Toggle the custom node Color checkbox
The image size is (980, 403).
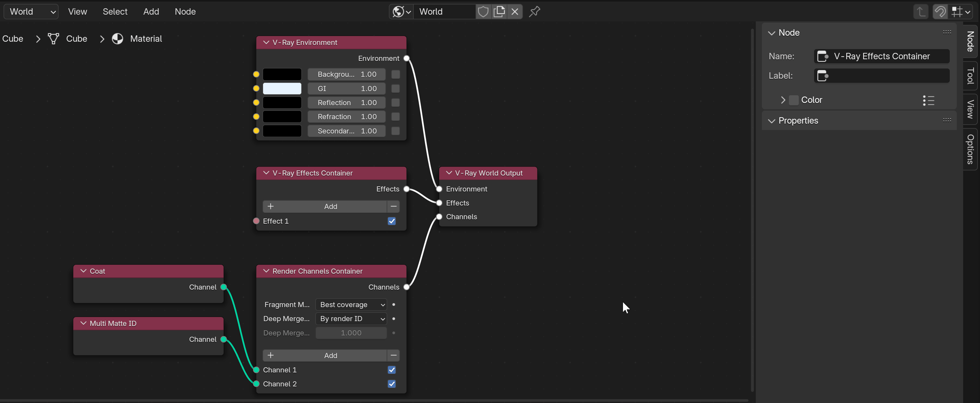tap(794, 100)
